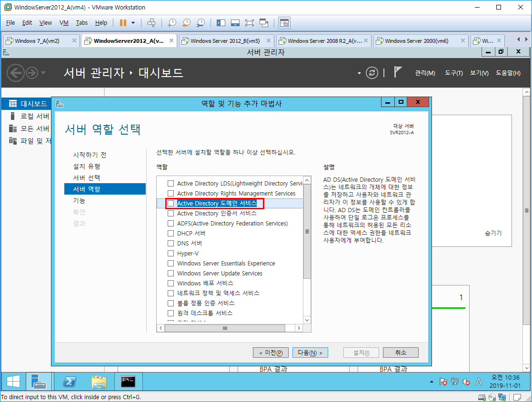
Task: Open the VM menu
Action: pos(64,23)
